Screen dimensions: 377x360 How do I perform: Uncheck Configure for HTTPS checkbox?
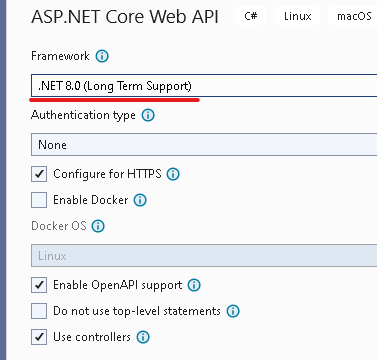pyautogui.click(x=39, y=174)
